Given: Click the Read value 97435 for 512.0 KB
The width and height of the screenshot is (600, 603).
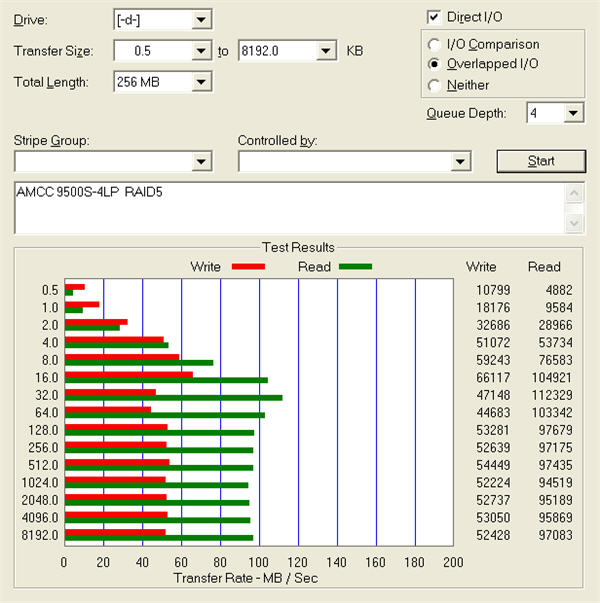Looking at the screenshot, I should pos(555,465).
